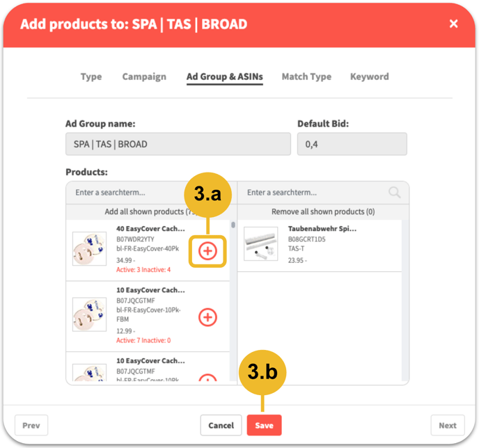
Task: Proceed with the Next button
Action: 448,425
